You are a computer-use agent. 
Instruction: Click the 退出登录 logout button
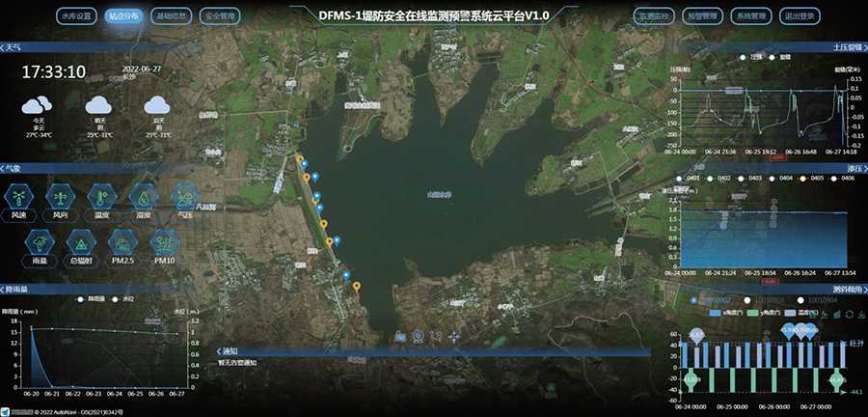pos(801,16)
